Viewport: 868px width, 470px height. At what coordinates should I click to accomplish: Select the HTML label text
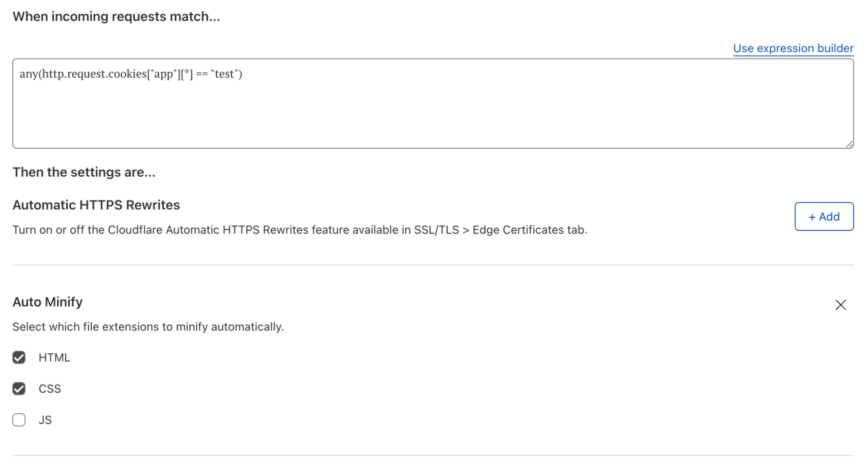click(x=54, y=358)
